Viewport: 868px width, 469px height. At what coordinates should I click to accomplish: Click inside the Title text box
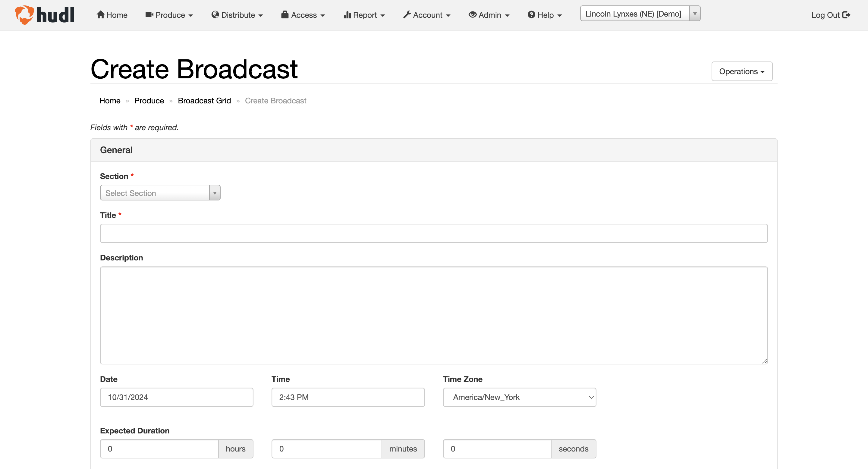point(433,233)
